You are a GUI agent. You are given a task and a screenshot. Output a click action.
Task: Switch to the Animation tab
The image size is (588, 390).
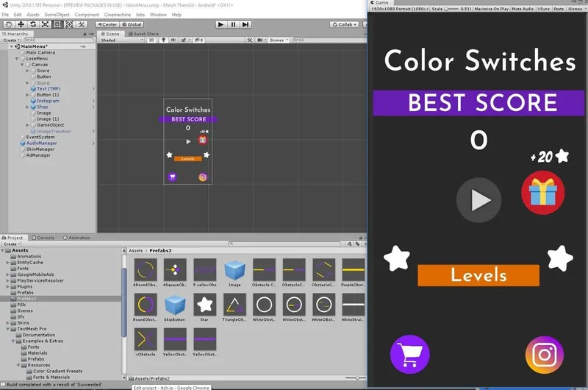pyautogui.click(x=76, y=238)
